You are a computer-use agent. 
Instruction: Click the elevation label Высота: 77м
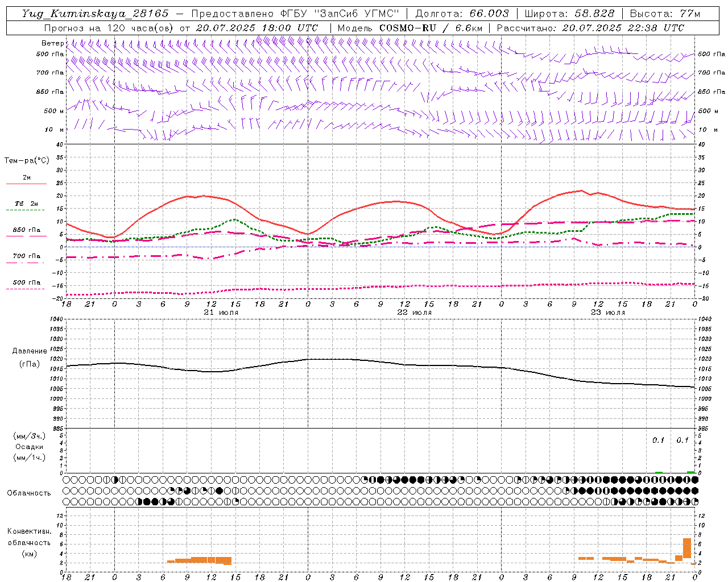665,14
